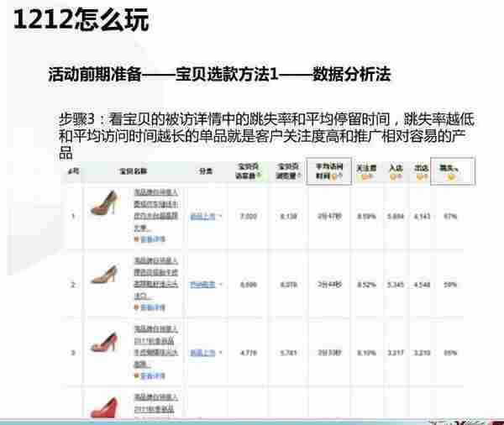Click the orange icon beside row 1 detail link
Image resolution: width=504 pixels, height=425 pixels.
[x=136, y=239]
